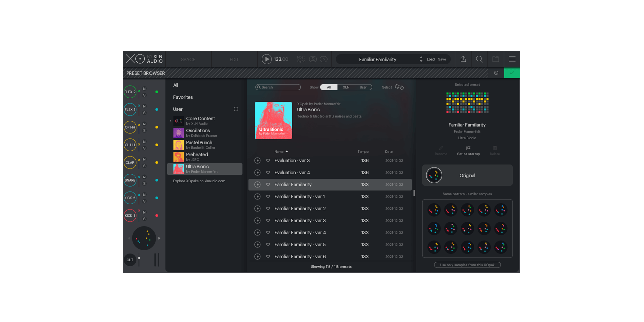The image size is (644, 322).
Task: Open the hamburger menu icon
Action: click(512, 59)
